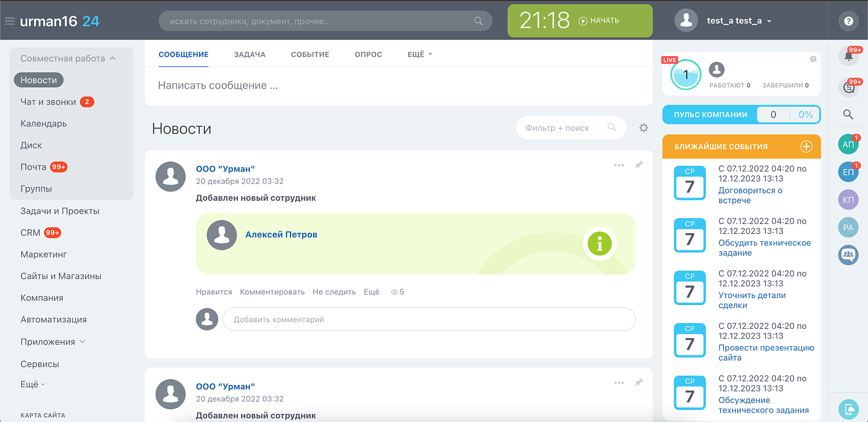Click Не следить to unfollow the post
Screen dimensions: 868x422
[333, 292]
